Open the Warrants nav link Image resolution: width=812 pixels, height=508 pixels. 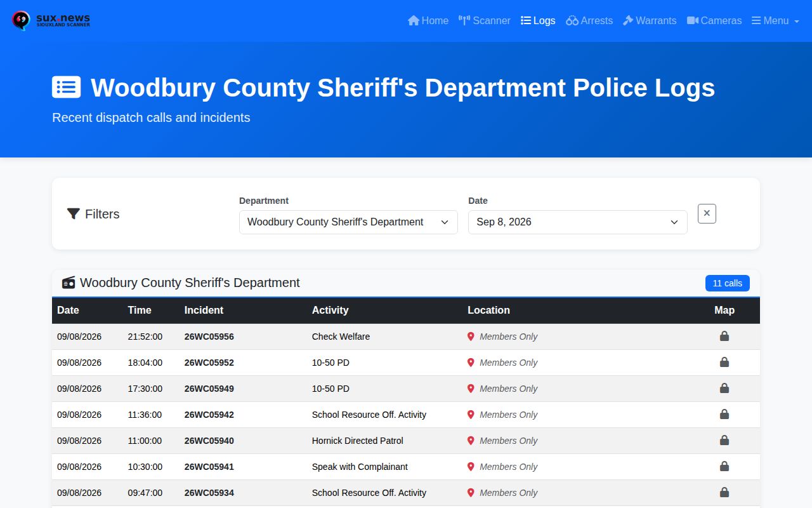tap(650, 21)
